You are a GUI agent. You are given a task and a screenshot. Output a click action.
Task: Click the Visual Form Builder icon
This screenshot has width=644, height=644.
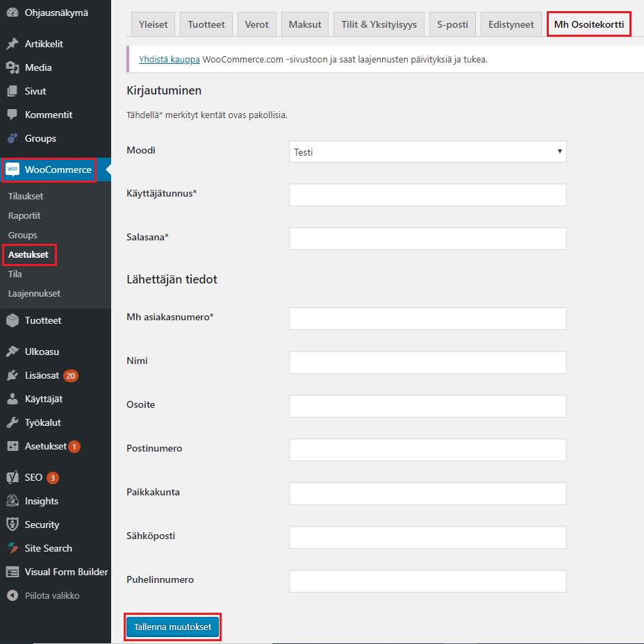(13, 572)
